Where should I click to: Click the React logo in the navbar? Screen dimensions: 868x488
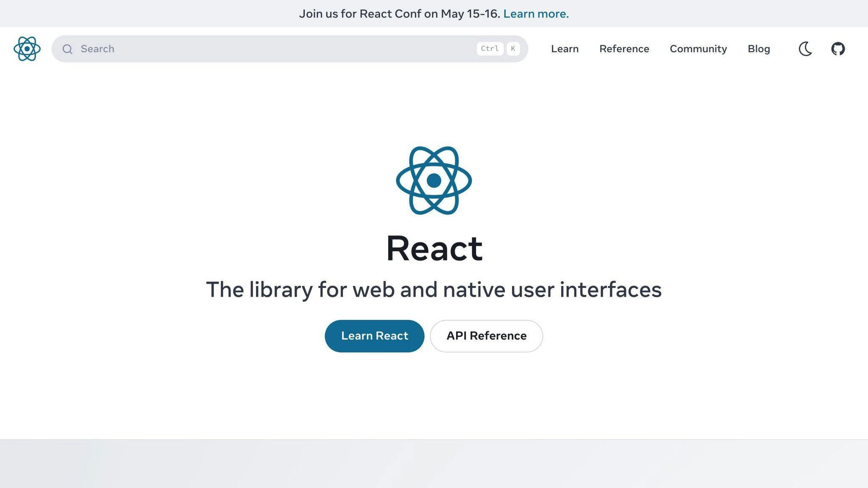tap(26, 49)
